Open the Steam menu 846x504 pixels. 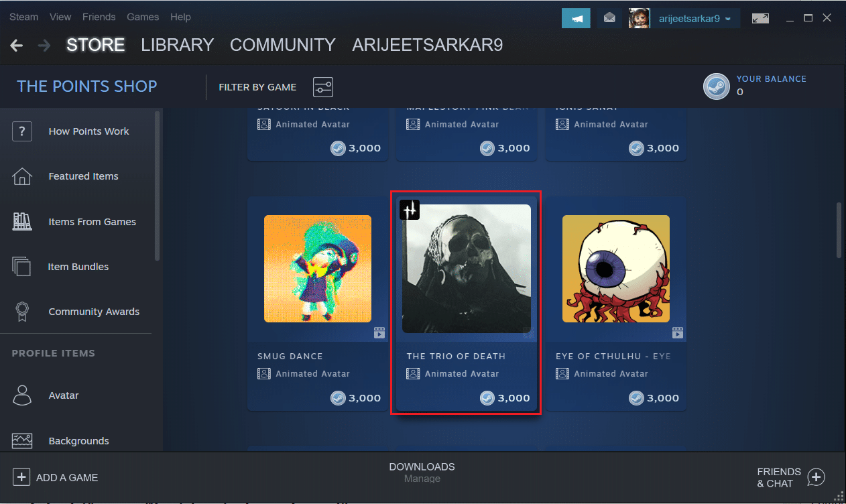point(24,17)
